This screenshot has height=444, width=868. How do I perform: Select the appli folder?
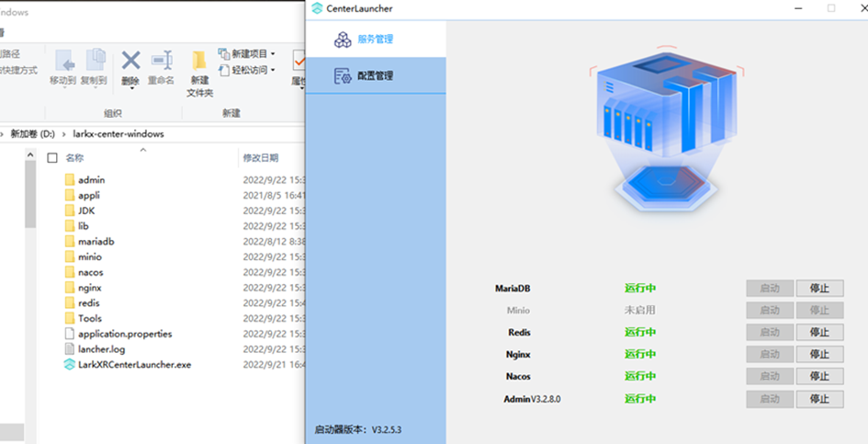(x=89, y=196)
